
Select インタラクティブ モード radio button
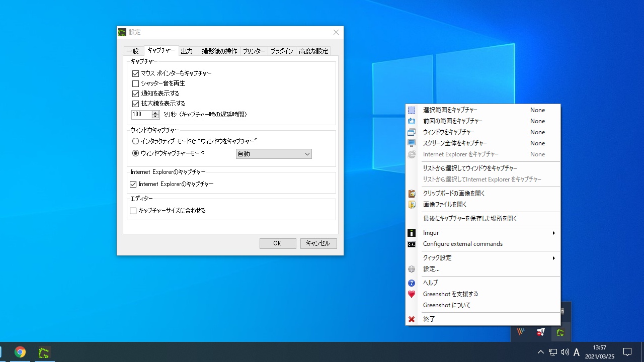135,141
